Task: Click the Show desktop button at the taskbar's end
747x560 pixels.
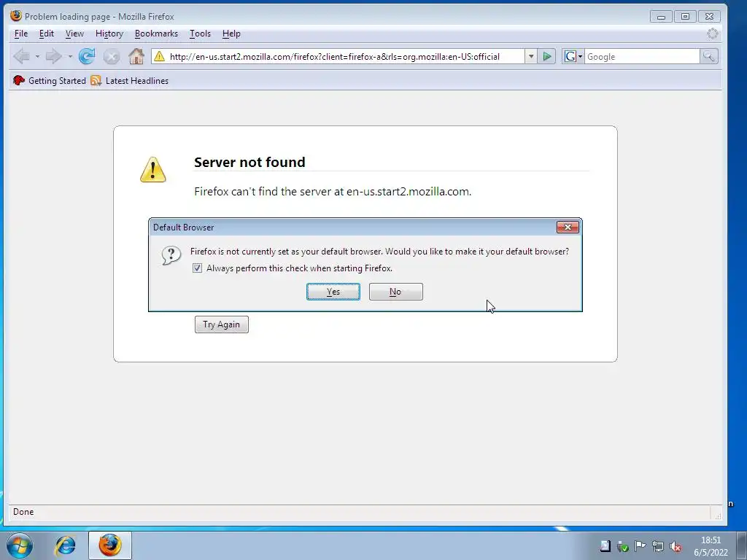Action: point(742,545)
